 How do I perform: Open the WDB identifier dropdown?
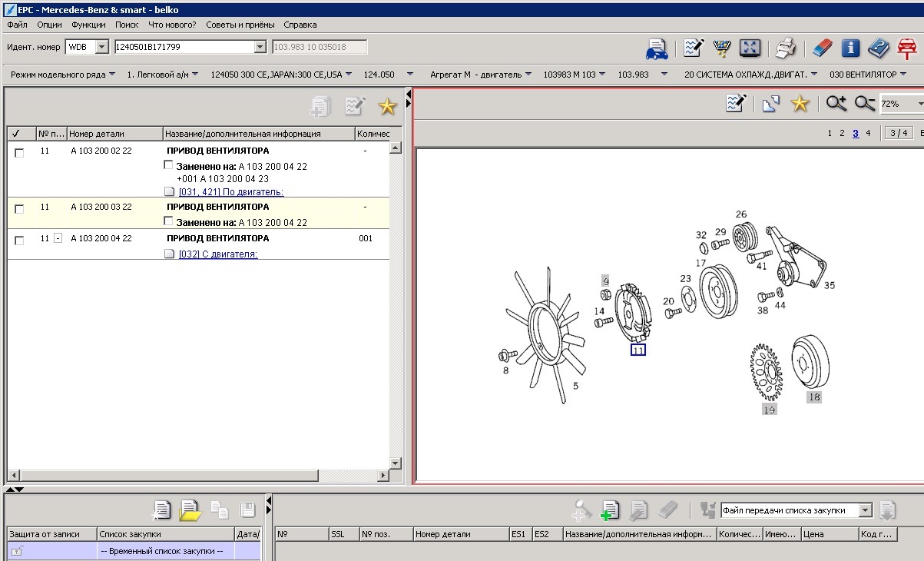pos(101,48)
